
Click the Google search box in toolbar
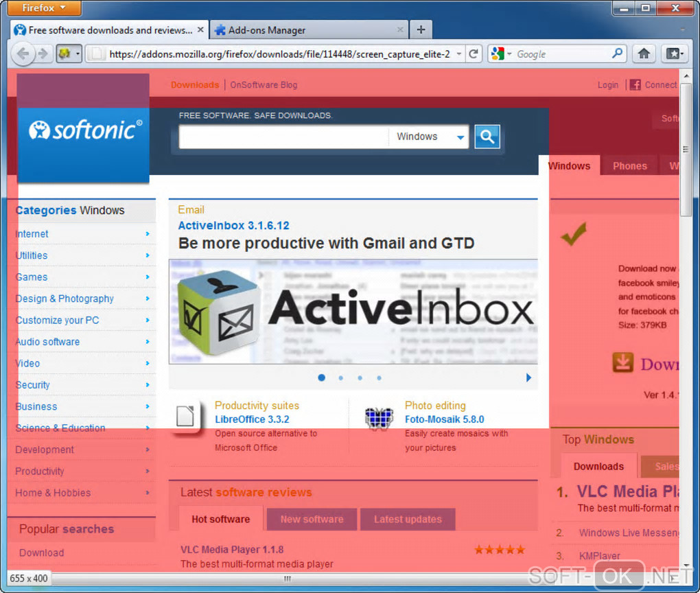pyautogui.click(x=563, y=54)
